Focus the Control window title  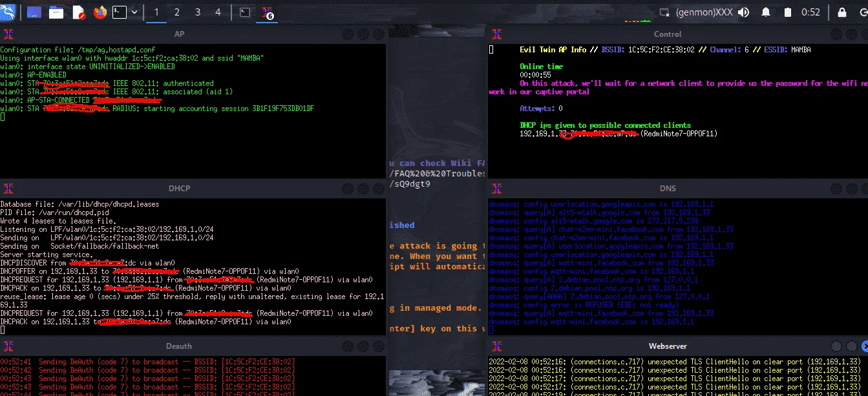pyautogui.click(x=668, y=34)
